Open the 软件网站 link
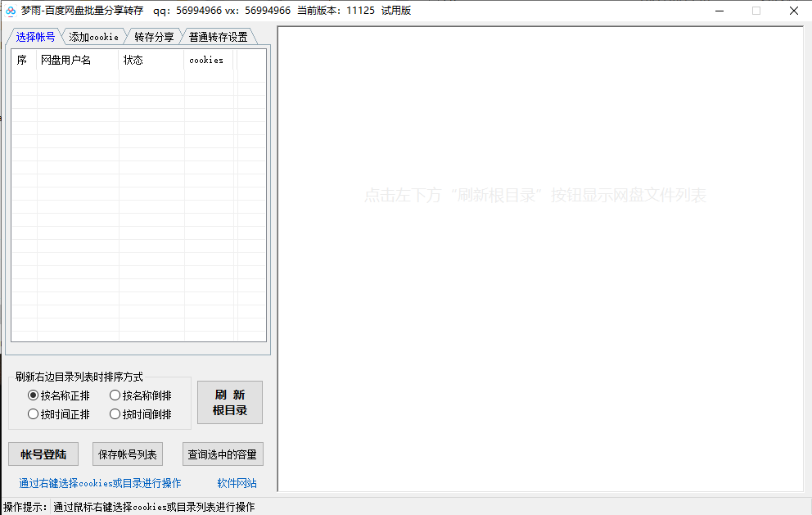Screen dimensions: 812x515 coord(237,483)
